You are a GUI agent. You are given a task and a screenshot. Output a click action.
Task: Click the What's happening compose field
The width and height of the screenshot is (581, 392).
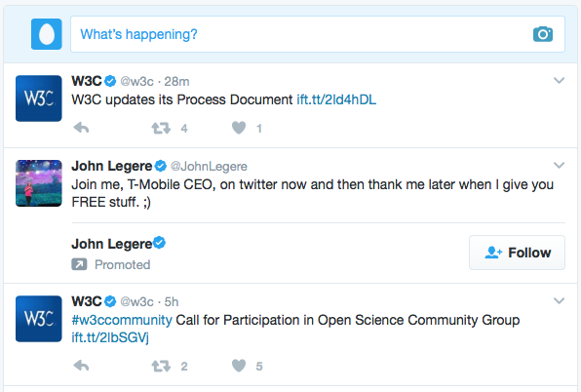(318, 34)
